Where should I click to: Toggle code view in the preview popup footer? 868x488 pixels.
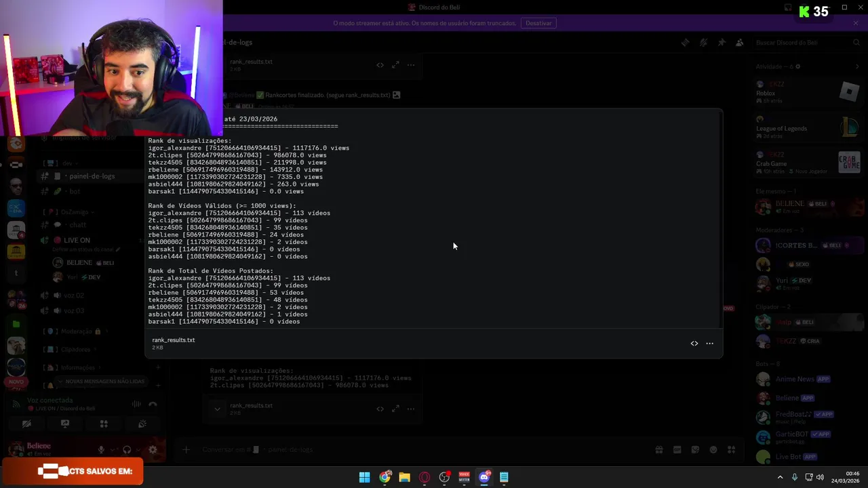coord(694,344)
